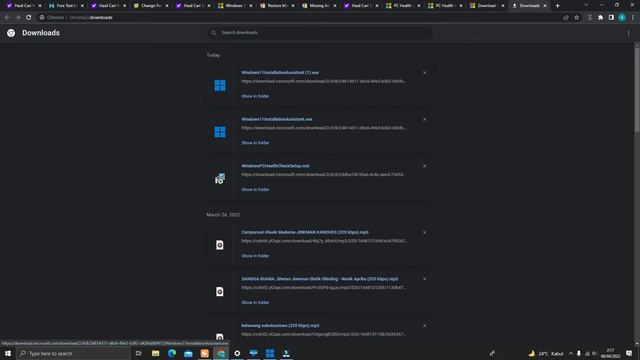
Task: Share this page via share icon
Action: pos(566,18)
